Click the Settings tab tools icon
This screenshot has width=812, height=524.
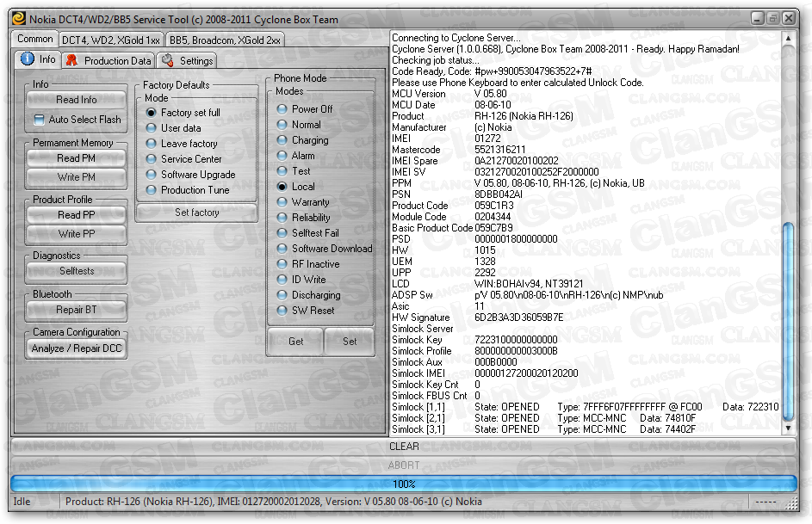(x=167, y=60)
